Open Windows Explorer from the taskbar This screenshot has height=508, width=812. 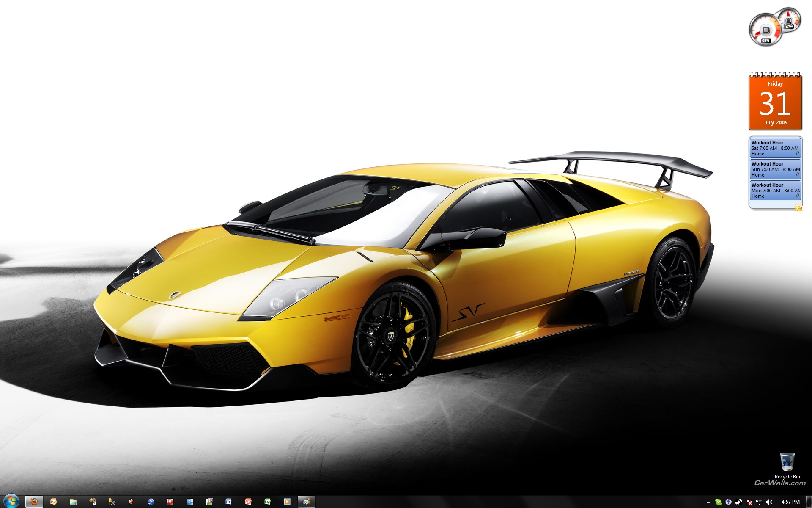coord(73,502)
